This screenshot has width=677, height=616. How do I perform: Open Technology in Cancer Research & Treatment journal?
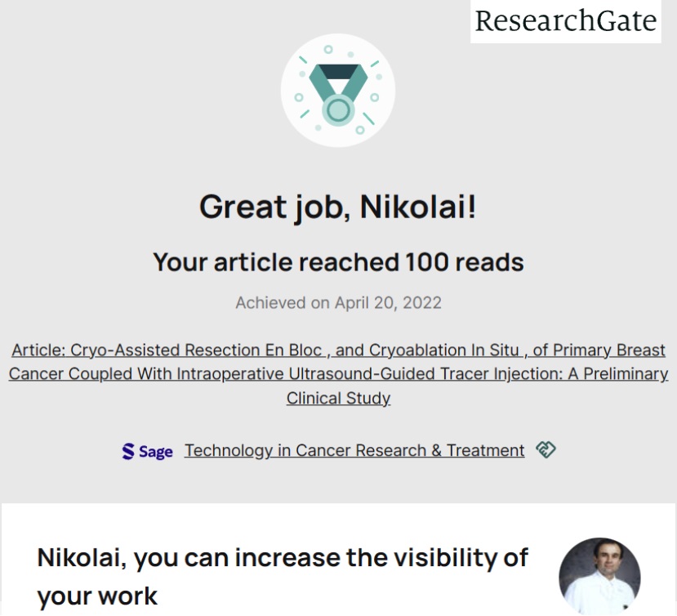[354, 450]
